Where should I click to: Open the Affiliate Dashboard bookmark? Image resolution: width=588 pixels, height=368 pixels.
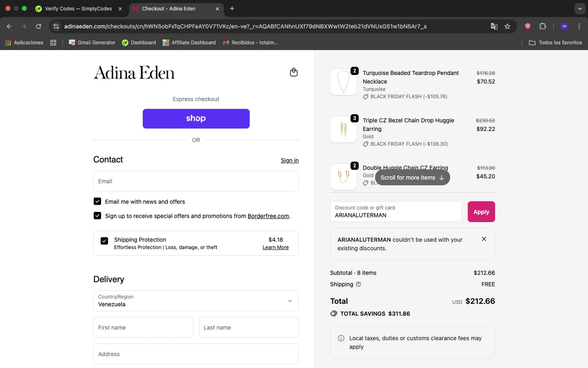click(189, 42)
